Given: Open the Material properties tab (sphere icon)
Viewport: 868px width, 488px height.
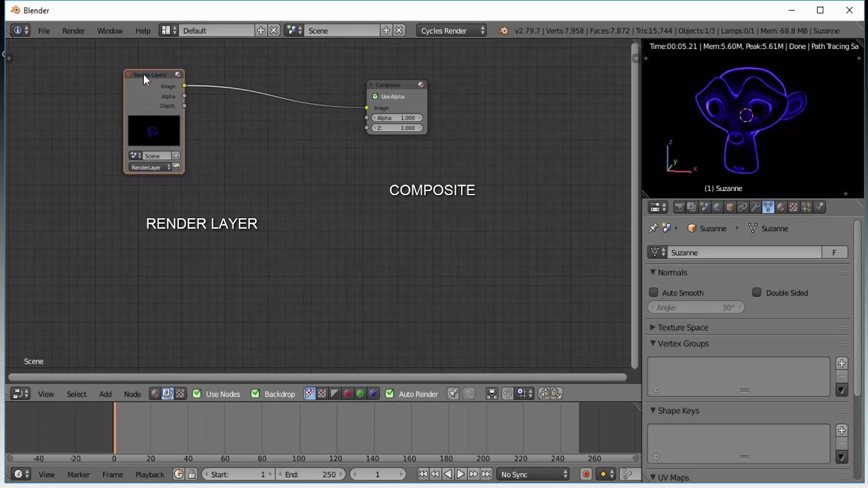Looking at the screenshot, I should tap(781, 207).
